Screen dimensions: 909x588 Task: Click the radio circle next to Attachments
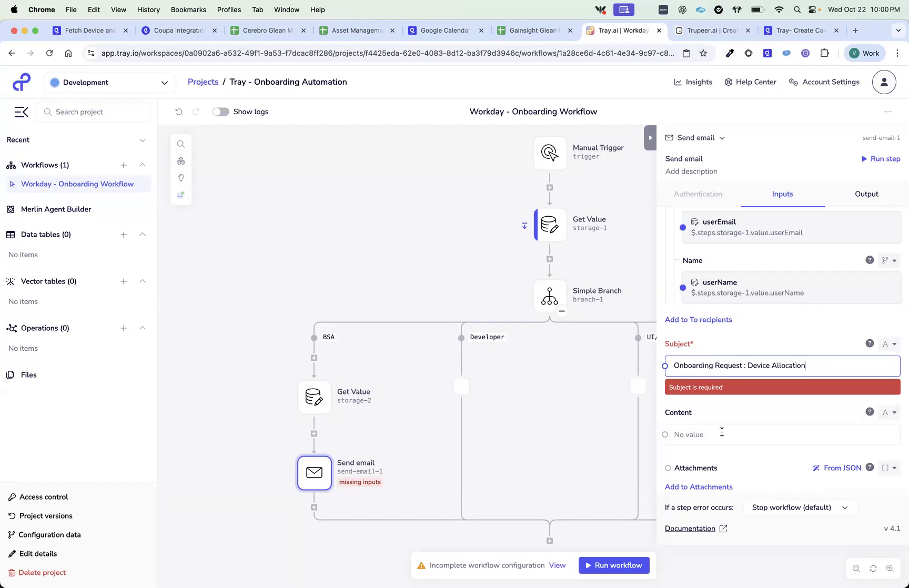pos(668,468)
